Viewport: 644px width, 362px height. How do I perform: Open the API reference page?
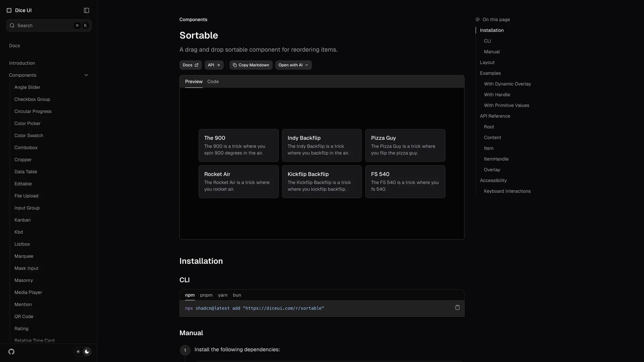coord(214,65)
